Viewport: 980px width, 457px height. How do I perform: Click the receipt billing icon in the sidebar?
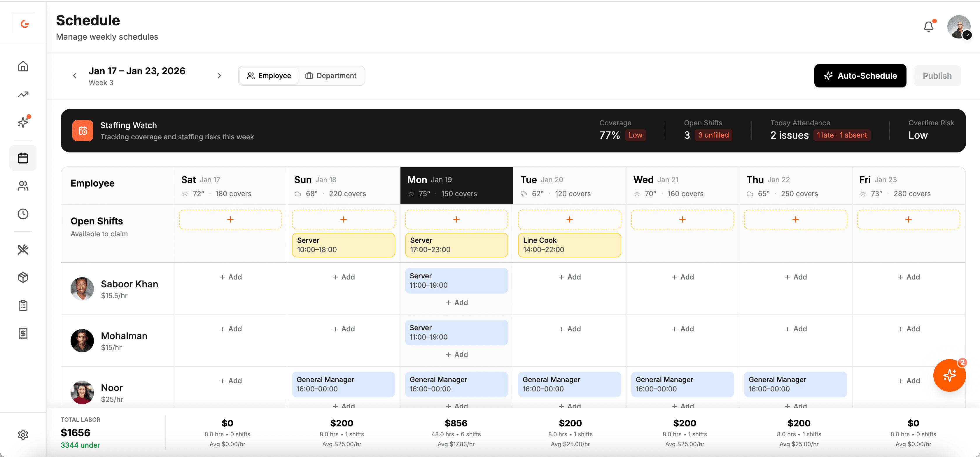tap(23, 333)
